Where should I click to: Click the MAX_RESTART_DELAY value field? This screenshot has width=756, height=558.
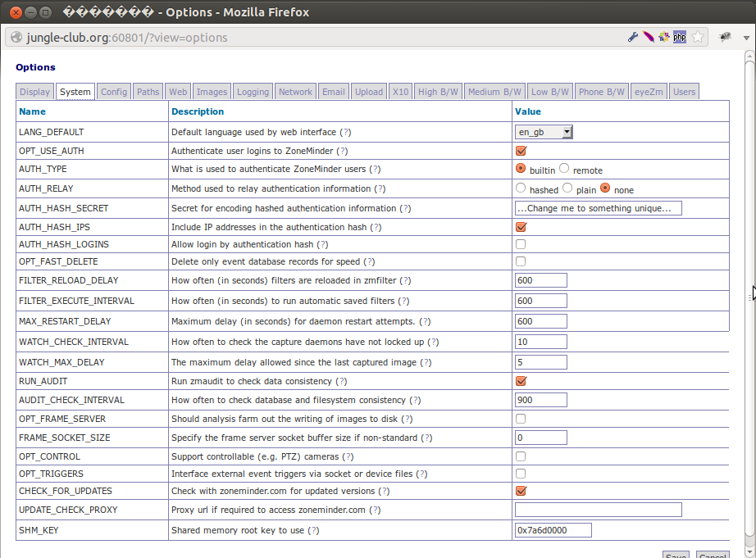pyautogui.click(x=541, y=321)
